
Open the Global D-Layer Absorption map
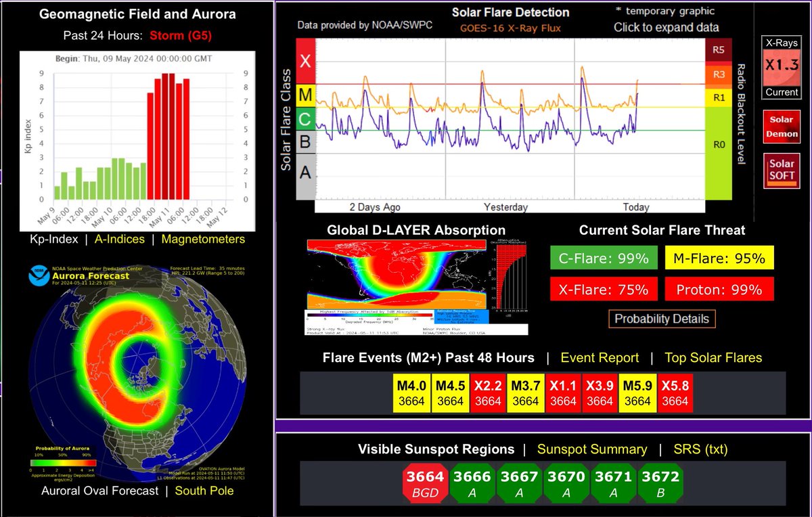(x=416, y=288)
